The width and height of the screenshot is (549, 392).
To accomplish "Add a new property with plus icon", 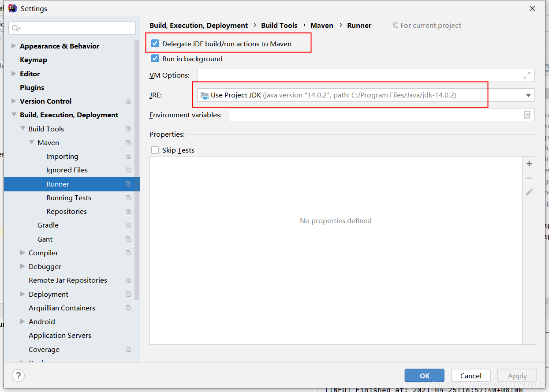I will 529,164.
